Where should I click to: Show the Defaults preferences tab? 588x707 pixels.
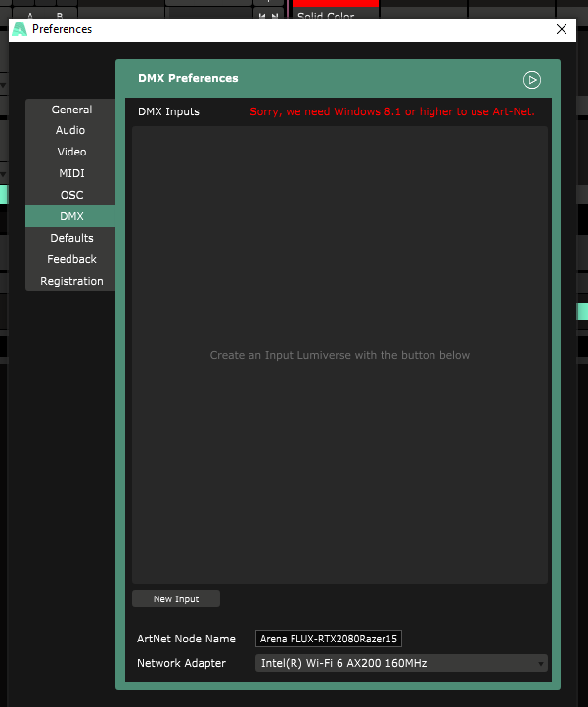point(71,238)
